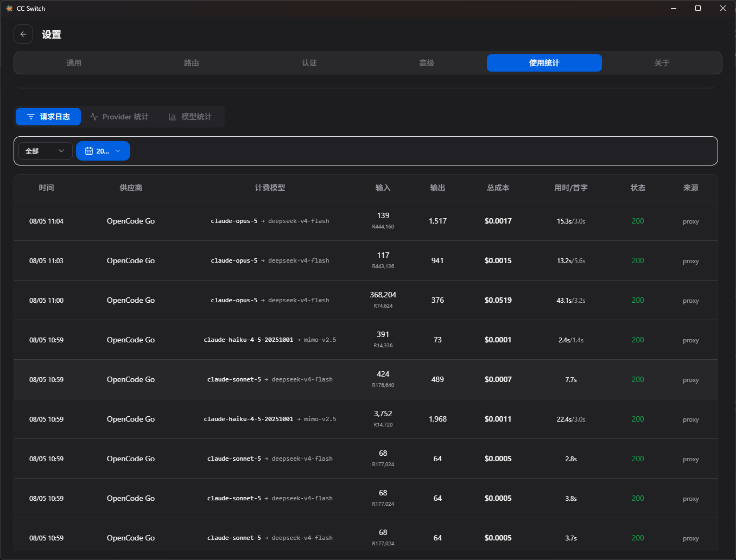The image size is (736, 560).
Task: Expand the 全部 filter dropdown
Action: pyautogui.click(x=45, y=151)
